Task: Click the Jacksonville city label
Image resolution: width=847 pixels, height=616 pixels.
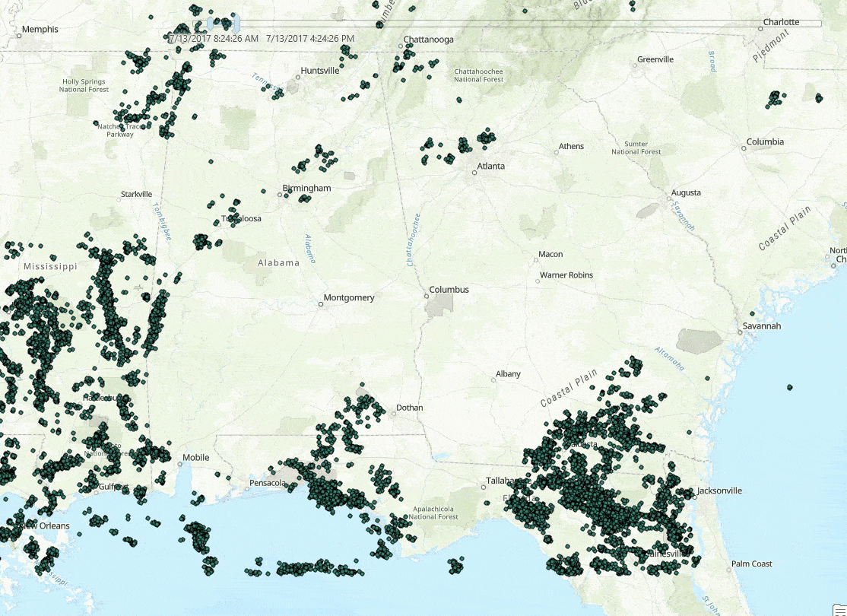Action: pyautogui.click(x=719, y=491)
